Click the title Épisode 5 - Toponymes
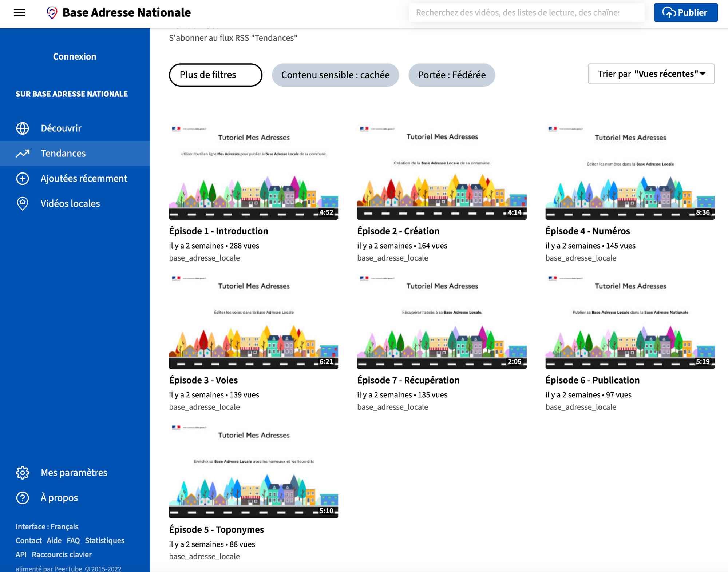This screenshot has height=572, width=728. tap(216, 530)
